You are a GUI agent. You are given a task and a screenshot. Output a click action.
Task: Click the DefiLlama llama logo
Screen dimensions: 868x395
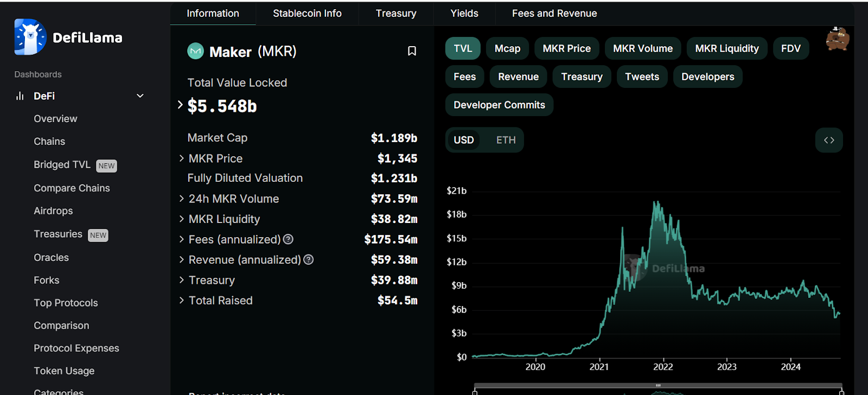pyautogui.click(x=30, y=37)
